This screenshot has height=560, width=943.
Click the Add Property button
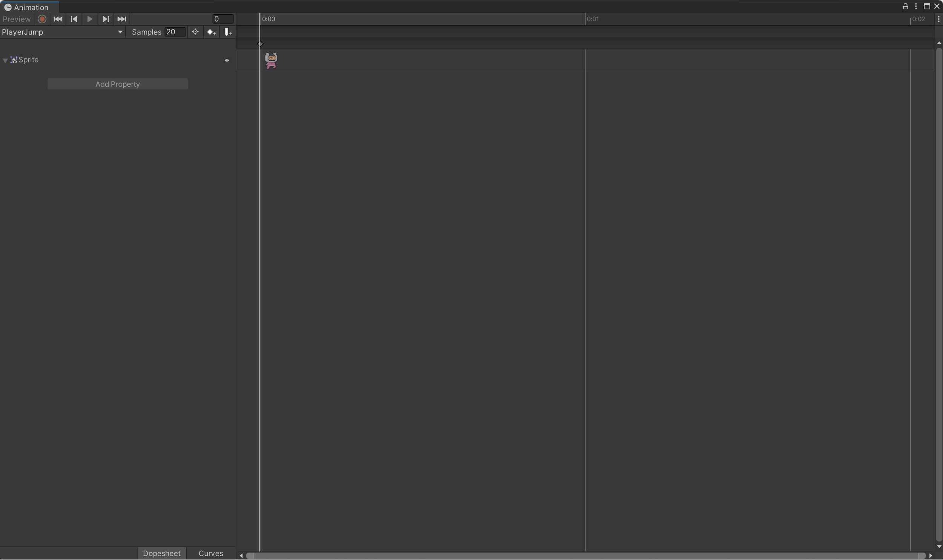117,84
